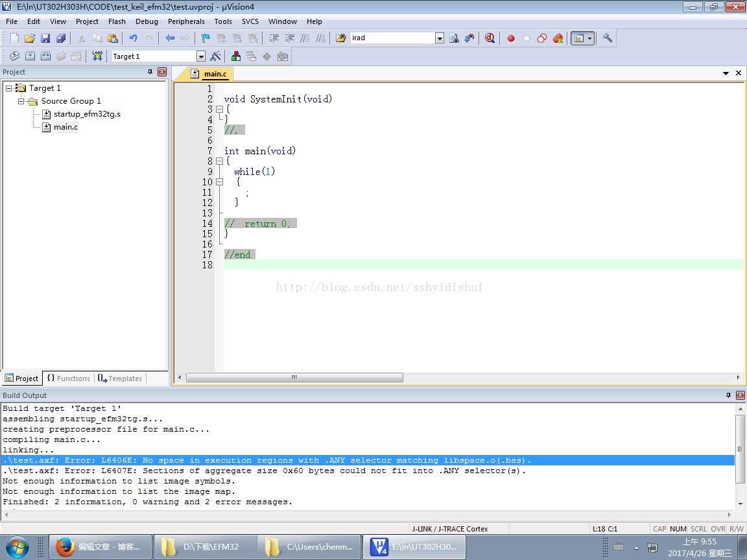Open Options for Target wand icon
This screenshot has height=560, width=747.
[215, 56]
